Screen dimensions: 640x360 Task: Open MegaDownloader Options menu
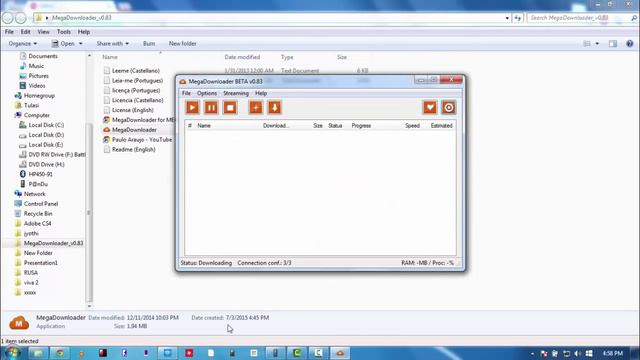207,93
